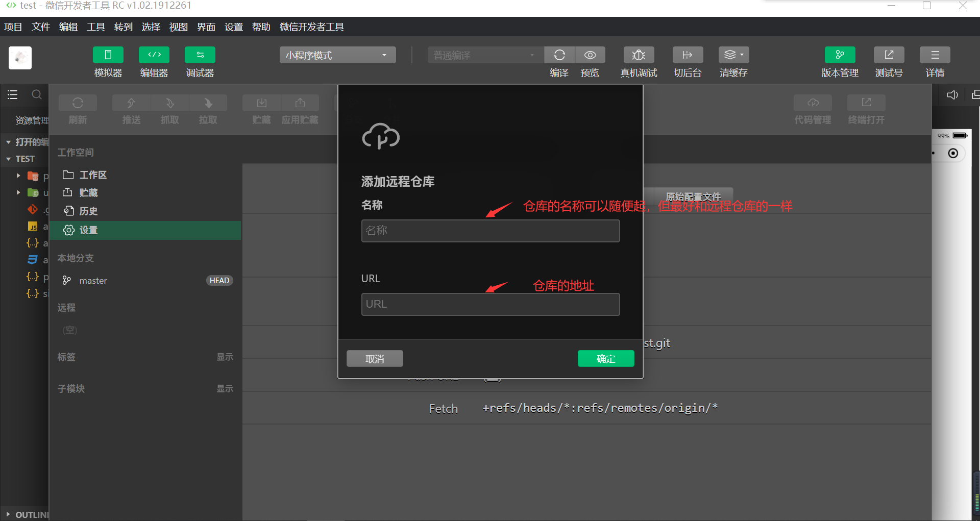This screenshot has width=980, height=521.
Task: Click the 远程 remotes section header
Action: pos(66,307)
